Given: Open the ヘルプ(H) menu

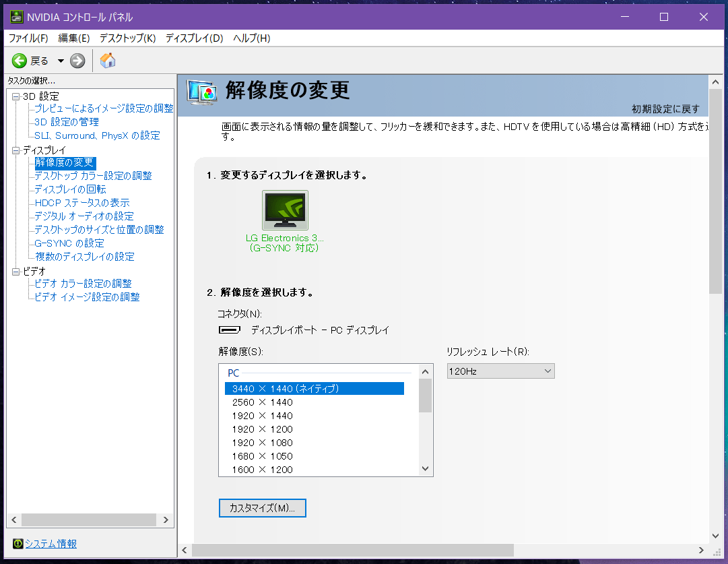Looking at the screenshot, I should tap(251, 38).
